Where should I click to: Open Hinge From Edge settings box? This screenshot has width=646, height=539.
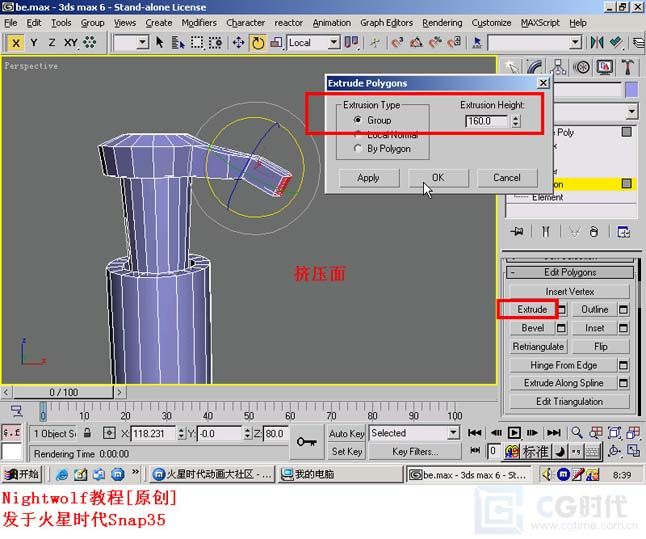[623, 365]
